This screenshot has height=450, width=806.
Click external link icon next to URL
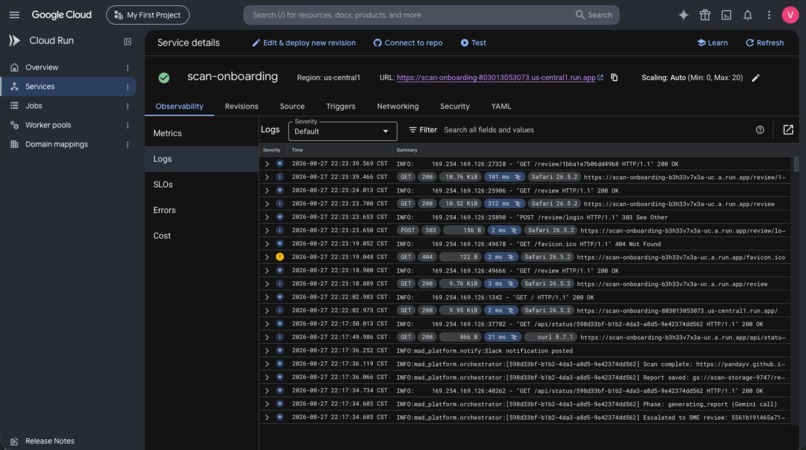600,78
